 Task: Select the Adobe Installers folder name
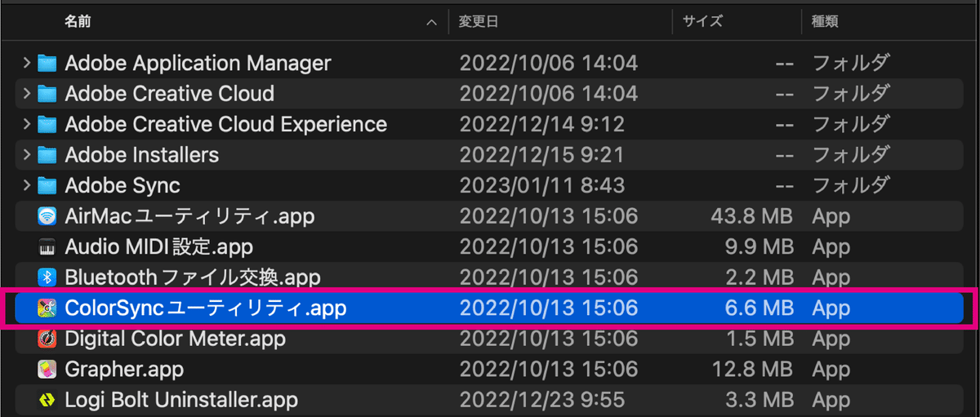[142, 155]
